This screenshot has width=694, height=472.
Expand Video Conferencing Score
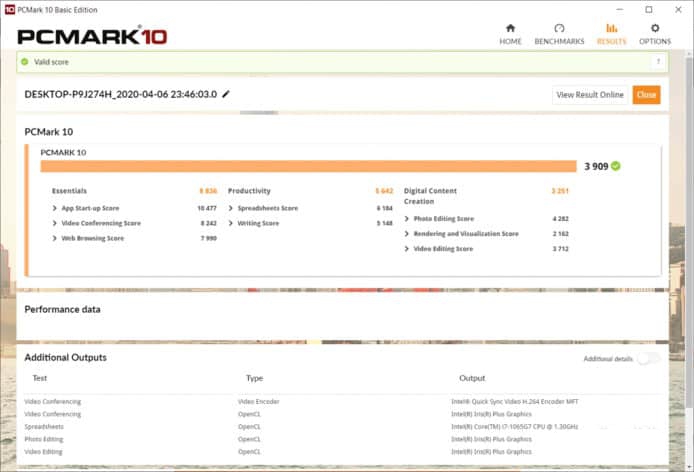click(54, 223)
